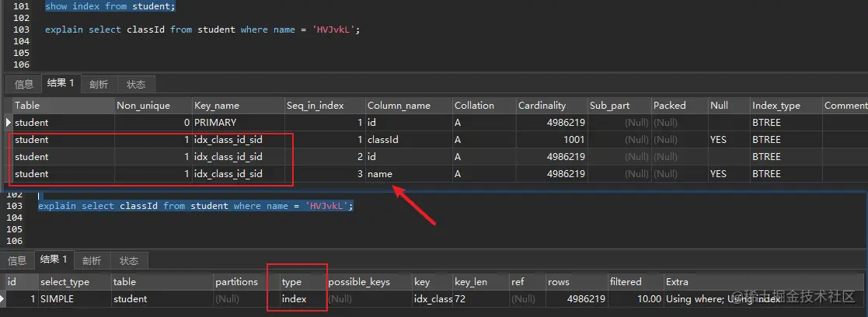
Task: Open the 剖析 tab above the explain result table
Action: [92, 260]
